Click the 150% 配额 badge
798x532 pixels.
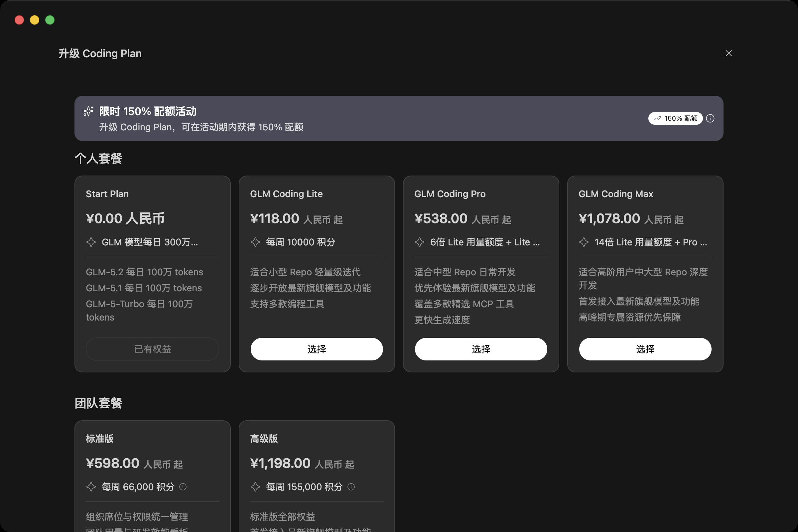tap(675, 118)
